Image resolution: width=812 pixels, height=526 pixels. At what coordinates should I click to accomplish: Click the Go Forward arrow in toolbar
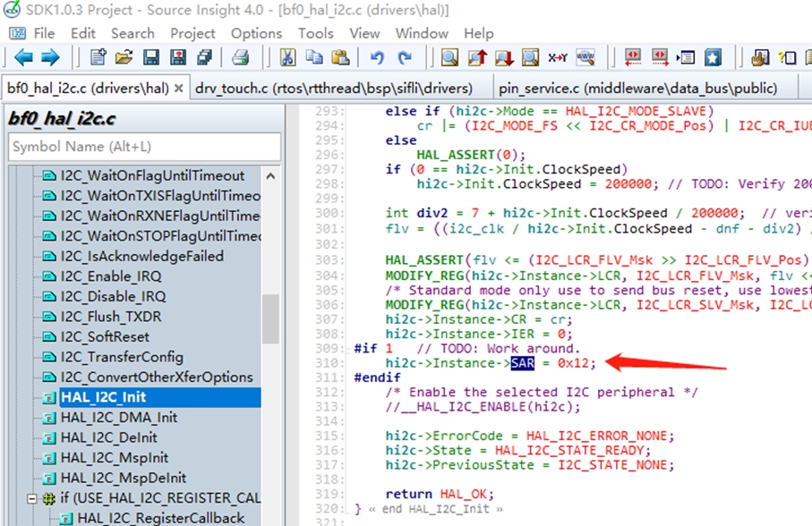[50, 57]
